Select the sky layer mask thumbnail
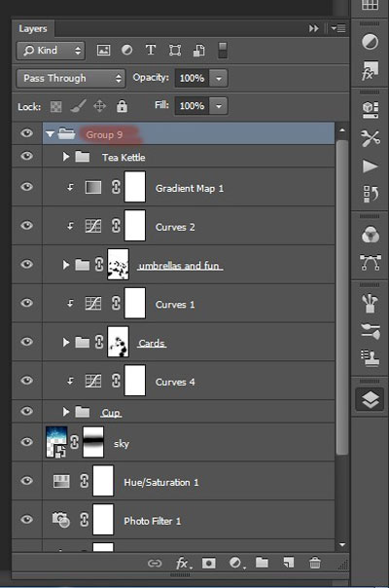389x588 pixels. pos(93,442)
